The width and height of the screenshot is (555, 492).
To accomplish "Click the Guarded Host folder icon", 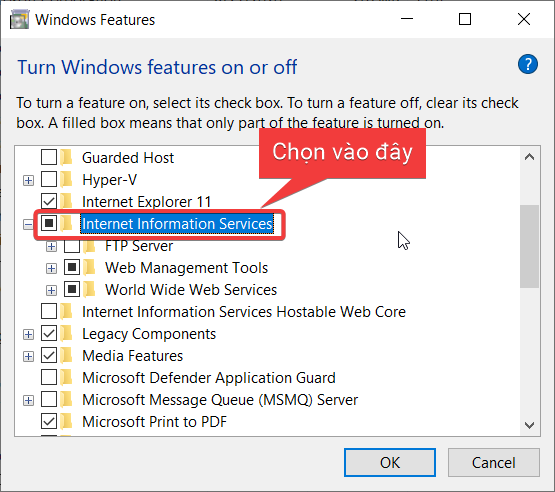I will click(66, 158).
